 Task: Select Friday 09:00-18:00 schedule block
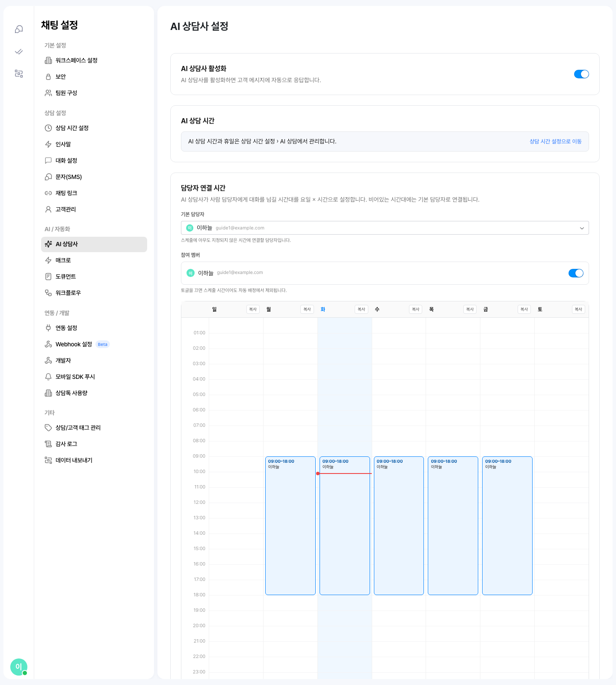pyautogui.click(x=507, y=526)
